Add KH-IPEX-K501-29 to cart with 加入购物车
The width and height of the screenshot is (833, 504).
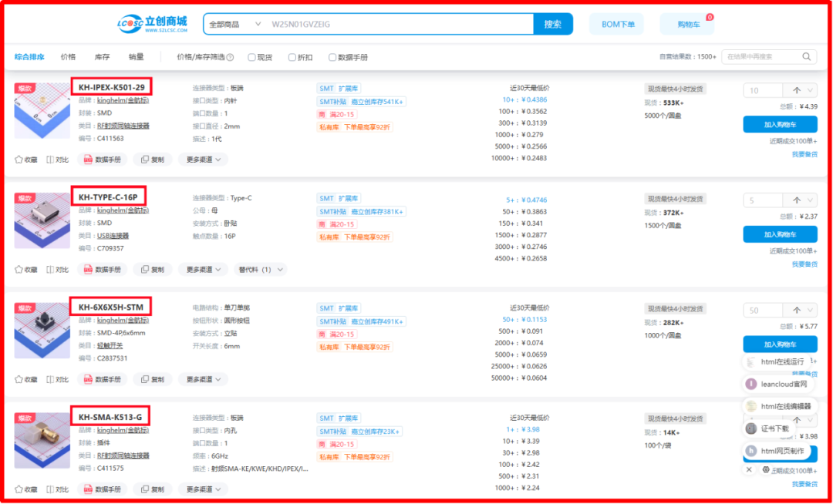point(780,125)
